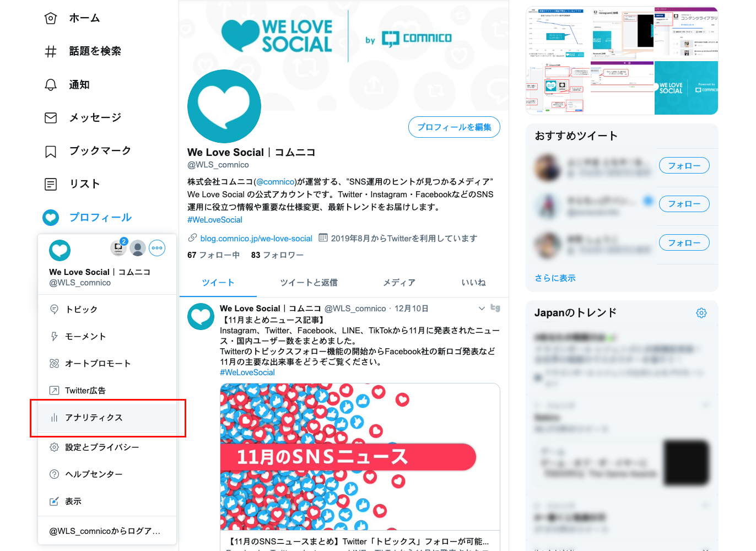The height and width of the screenshot is (551, 756).
Task: Open the blog.comnico.jp/we-love-social link
Action: (256, 239)
